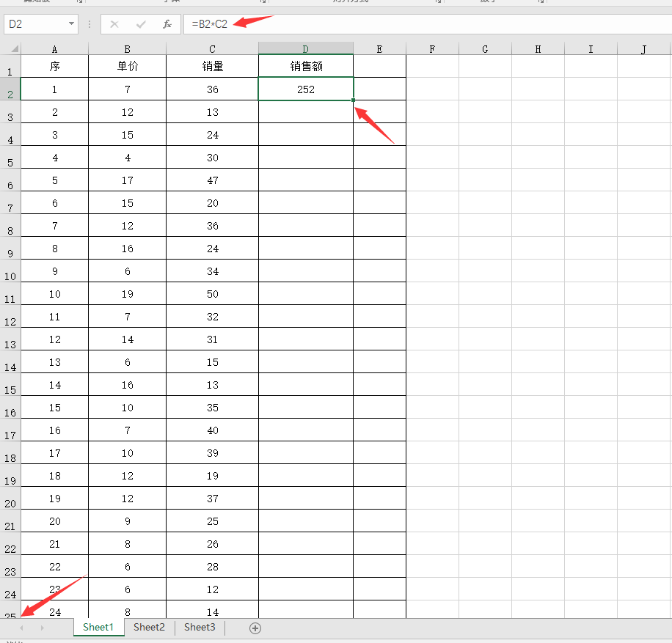Select row 13 header
The width and height of the screenshot is (672, 643).
10,339
